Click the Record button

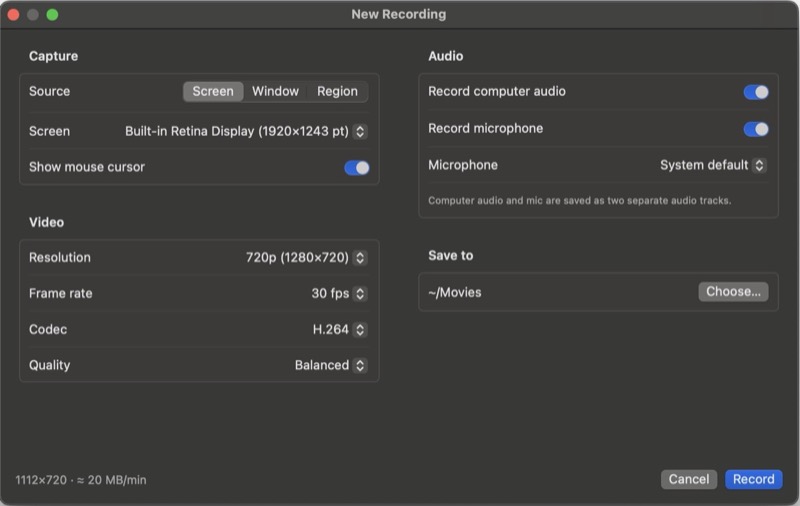click(754, 479)
